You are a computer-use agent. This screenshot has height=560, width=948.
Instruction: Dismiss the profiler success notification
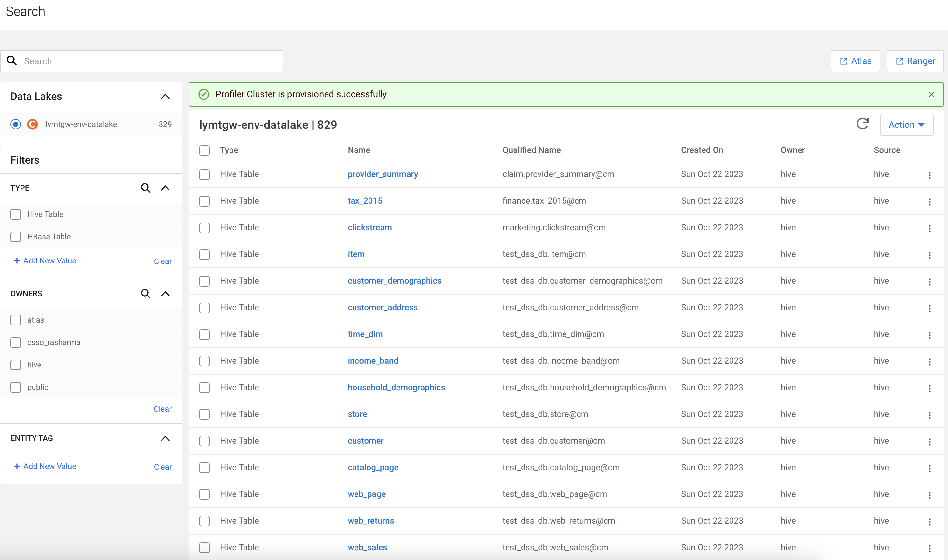click(931, 94)
